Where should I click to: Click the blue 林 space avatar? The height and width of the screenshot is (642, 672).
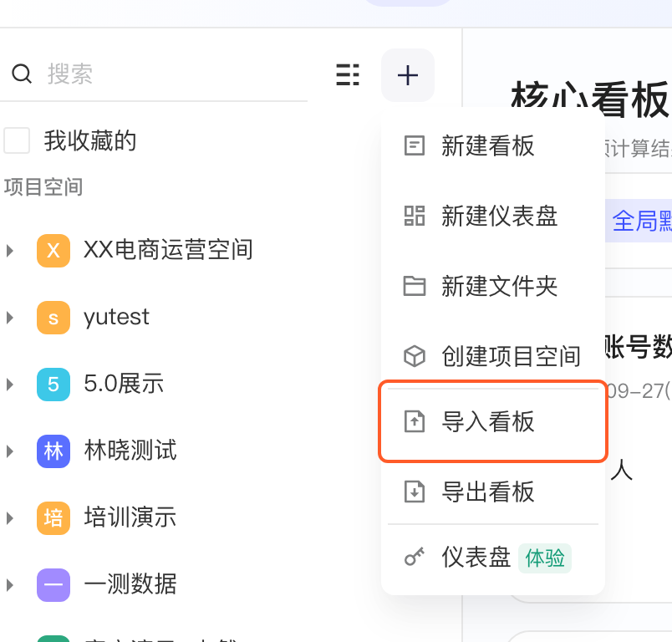(x=53, y=451)
